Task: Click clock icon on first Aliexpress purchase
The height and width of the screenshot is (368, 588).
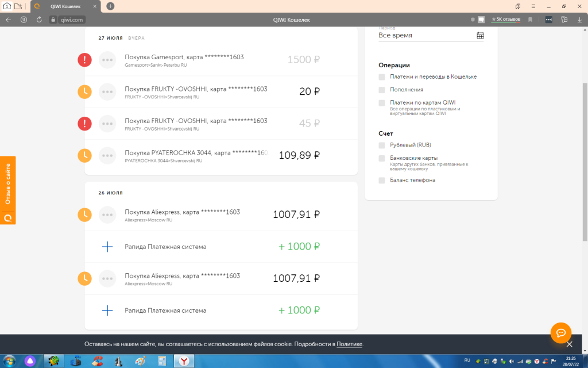Action: pos(84,214)
